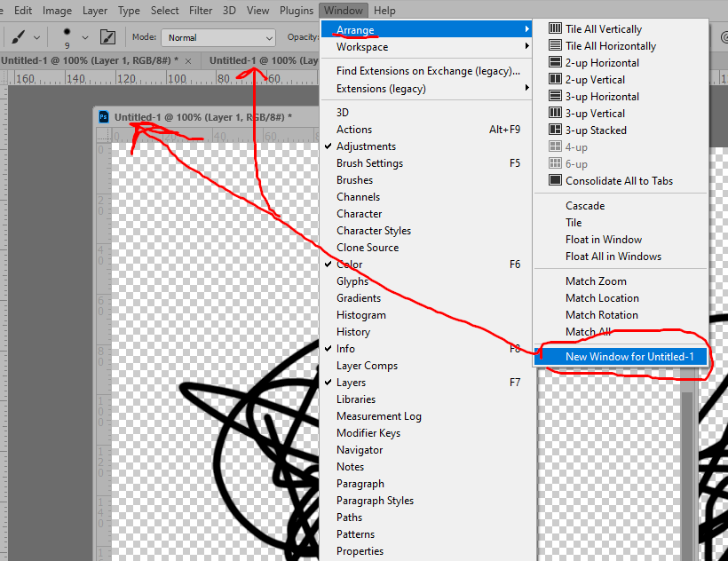728x561 pixels.
Task: Open the 3D menu in menu bar
Action: (229, 11)
